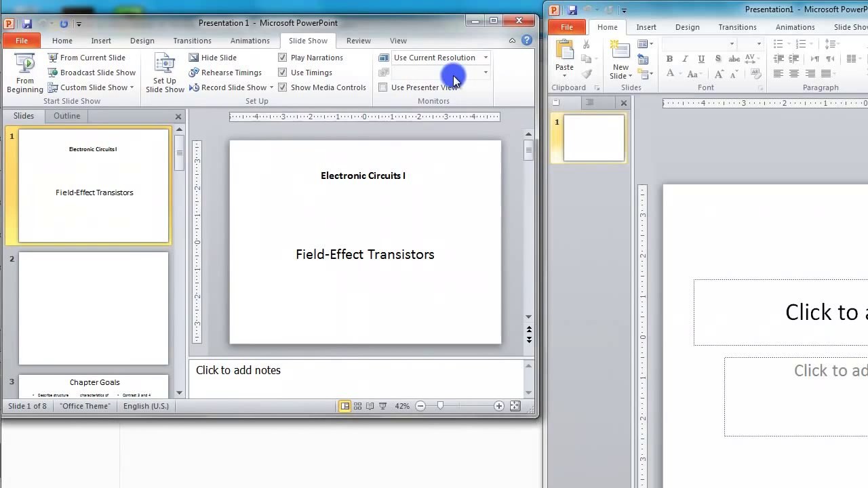
Task: Expand Paste options arrow in Presentation1 window
Action: (564, 75)
